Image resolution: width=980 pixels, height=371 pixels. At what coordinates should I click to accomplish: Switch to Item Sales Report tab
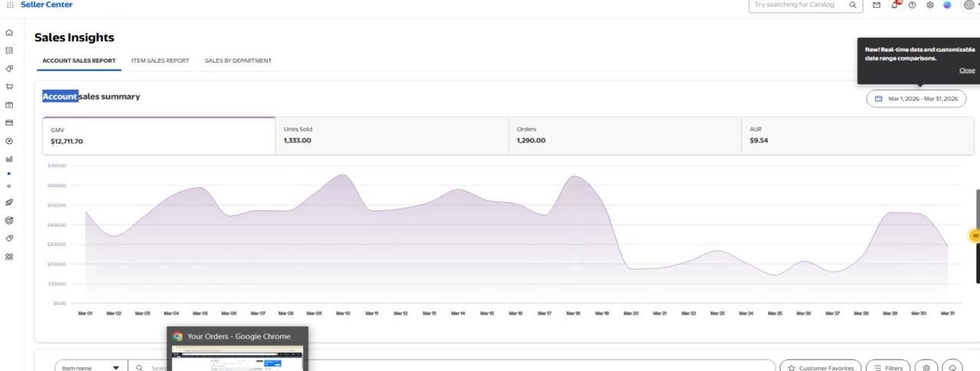160,61
